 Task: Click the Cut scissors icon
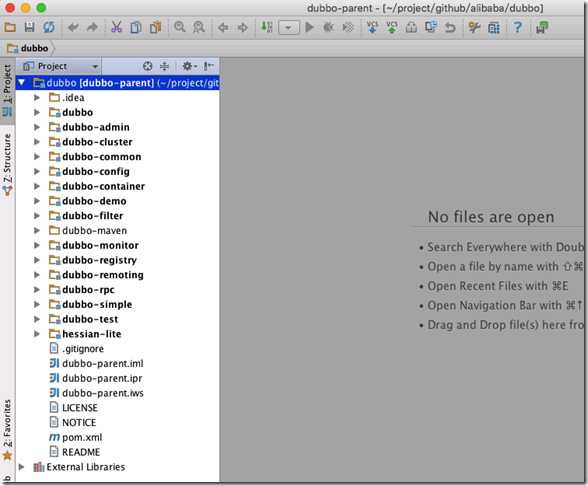[x=116, y=27]
